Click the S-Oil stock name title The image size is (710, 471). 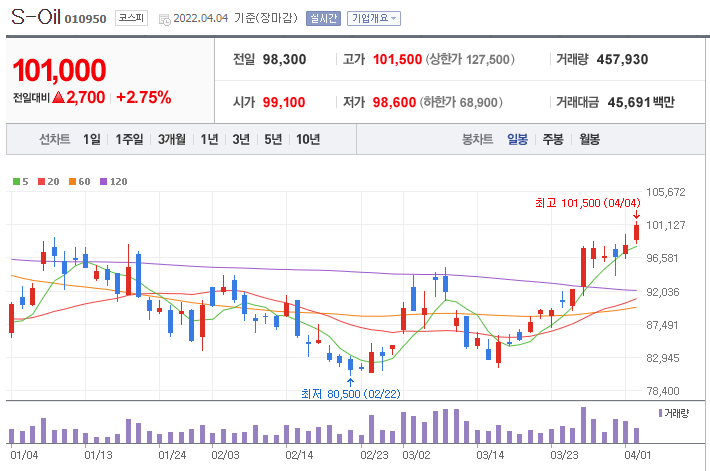click(x=36, y=17)
